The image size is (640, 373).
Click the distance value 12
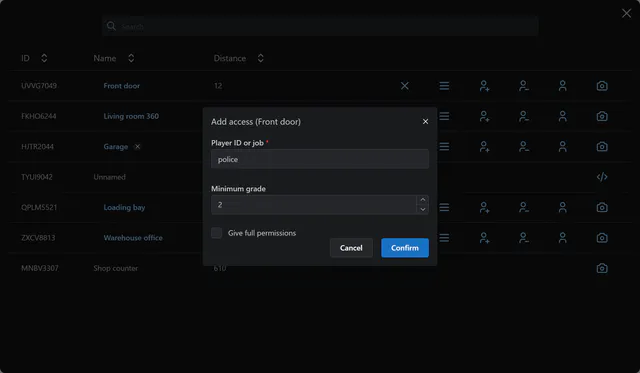[218, 86]
